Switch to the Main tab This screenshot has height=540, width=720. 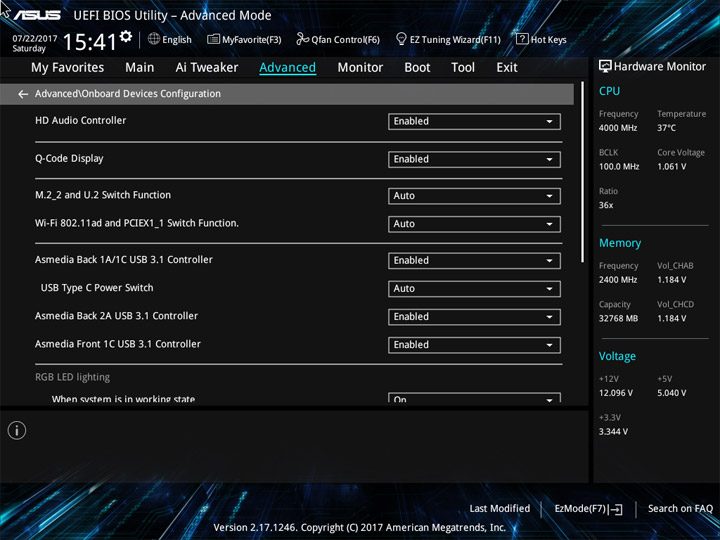point(140,68)
